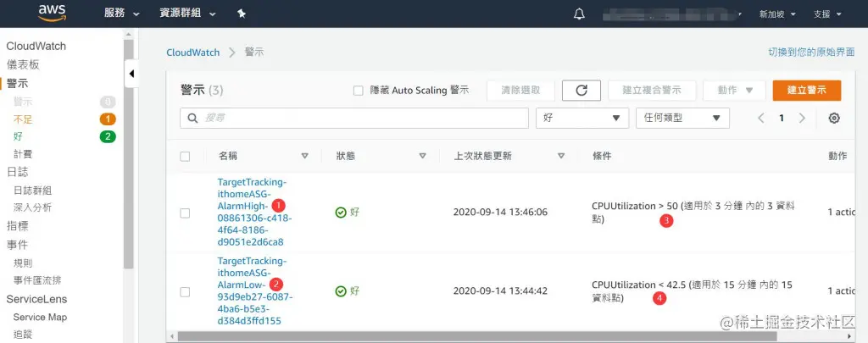Image resolution: width=868 pixels, height=343 pixels.
Task: Open the 支援 support dropdown
Action: click(827, 14)
